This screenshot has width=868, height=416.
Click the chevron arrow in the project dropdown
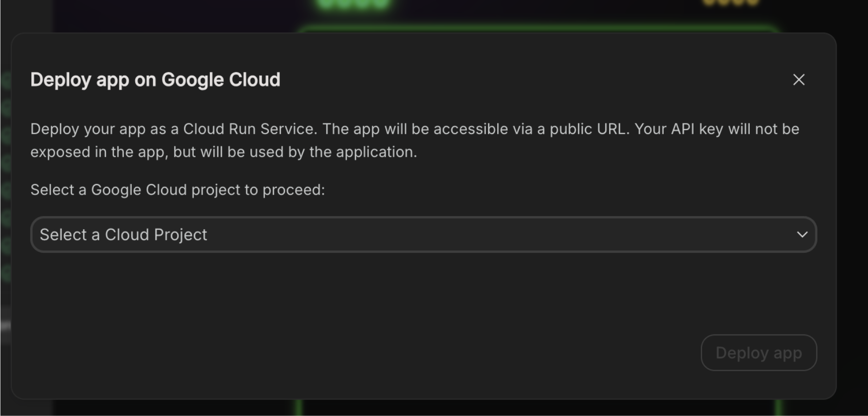(x=802, y=234)
